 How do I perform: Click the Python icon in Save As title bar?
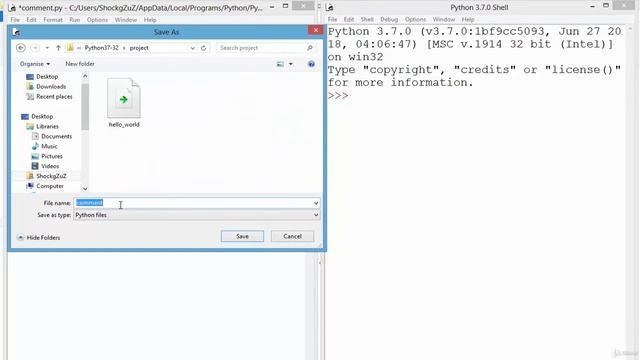(x=16, y=32)
